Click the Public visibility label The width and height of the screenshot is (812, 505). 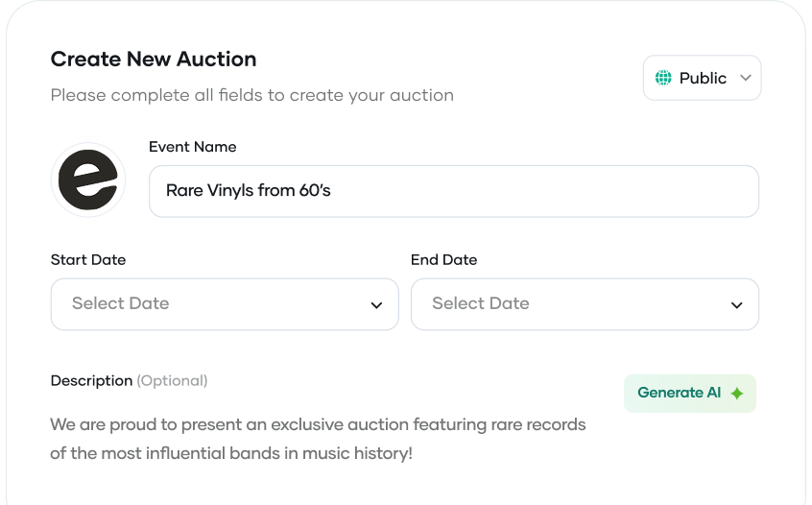(x=703, y=78)
